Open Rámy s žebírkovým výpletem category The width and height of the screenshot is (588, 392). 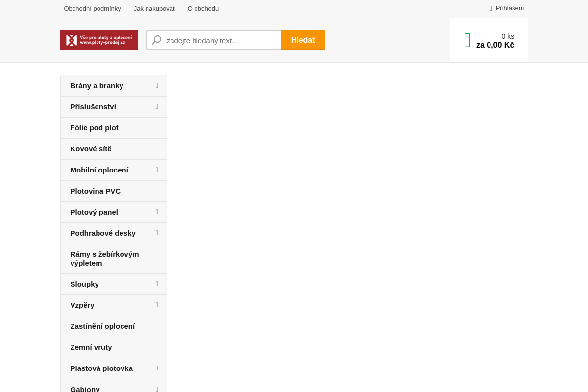pyautogui.click(x=105, y=259)
